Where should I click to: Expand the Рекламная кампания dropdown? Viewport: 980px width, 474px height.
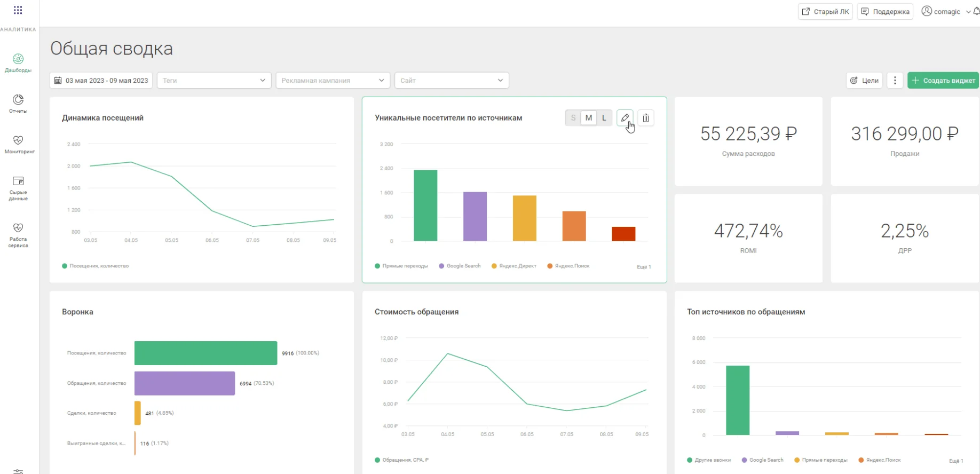[x=333, y=81]
